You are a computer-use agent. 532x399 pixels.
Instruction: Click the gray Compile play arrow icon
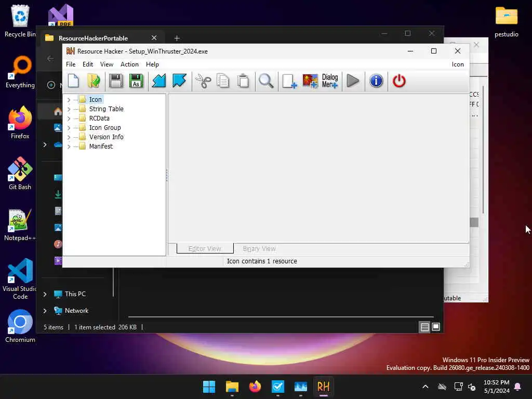tap(353, 81)
